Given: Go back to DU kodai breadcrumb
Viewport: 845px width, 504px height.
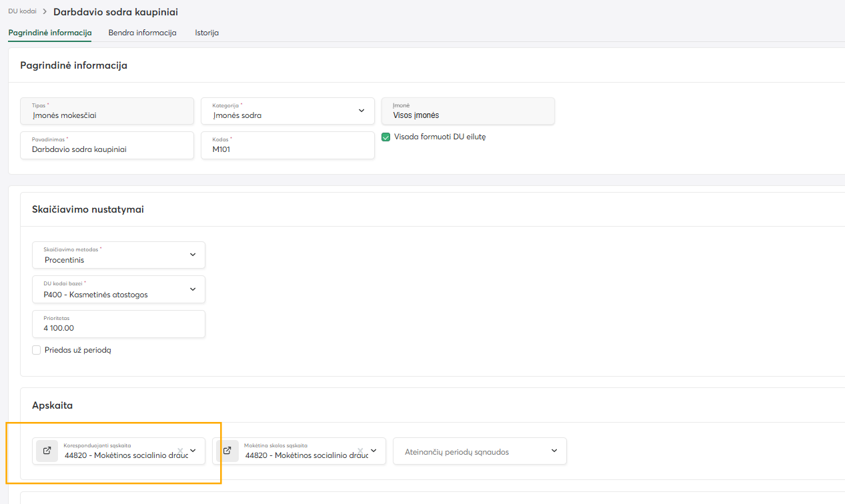Looking at the screenshot, I should (22, 11).
